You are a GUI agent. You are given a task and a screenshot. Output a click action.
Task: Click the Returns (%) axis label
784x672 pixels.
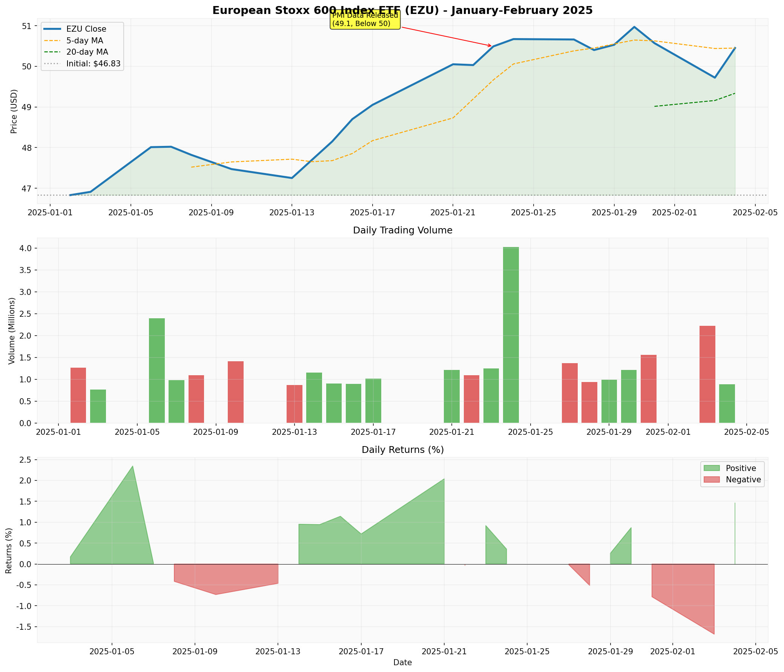point(9,551)
